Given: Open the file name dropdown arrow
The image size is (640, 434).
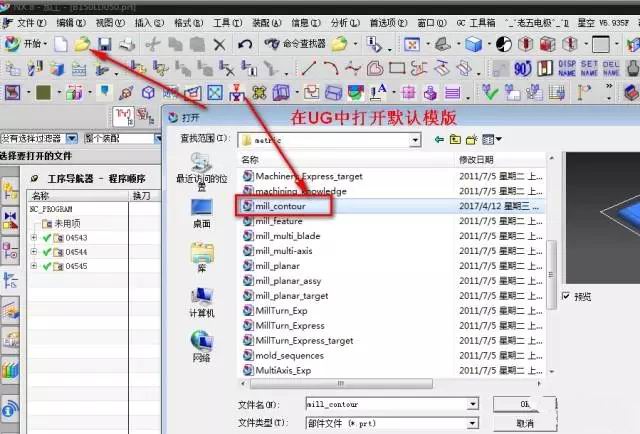Looking at the screenshot, I should coord(473,404).
